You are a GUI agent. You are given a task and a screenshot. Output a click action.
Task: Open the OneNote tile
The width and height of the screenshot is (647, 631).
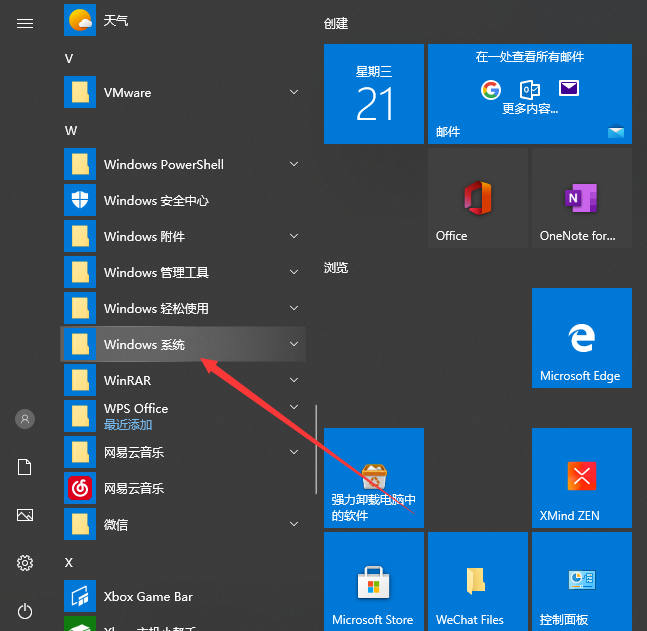pyautogui.click(x=581, y=200)
